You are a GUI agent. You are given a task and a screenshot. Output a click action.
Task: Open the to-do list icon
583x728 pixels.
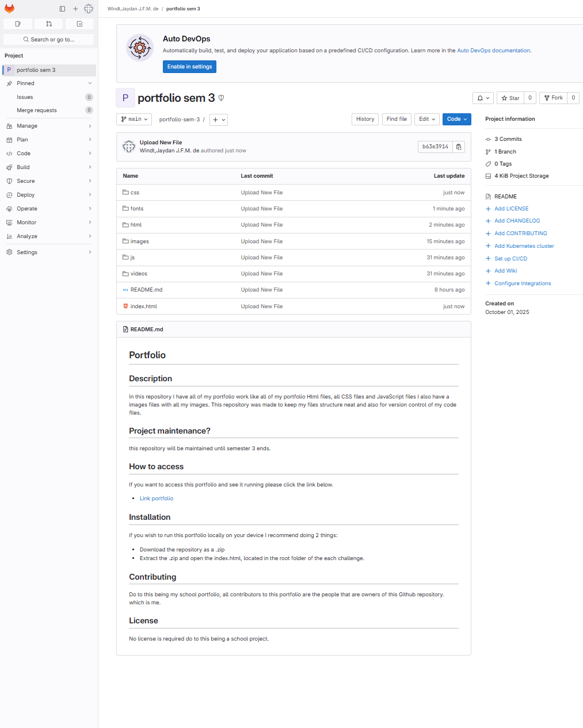[x=79, y=24]
